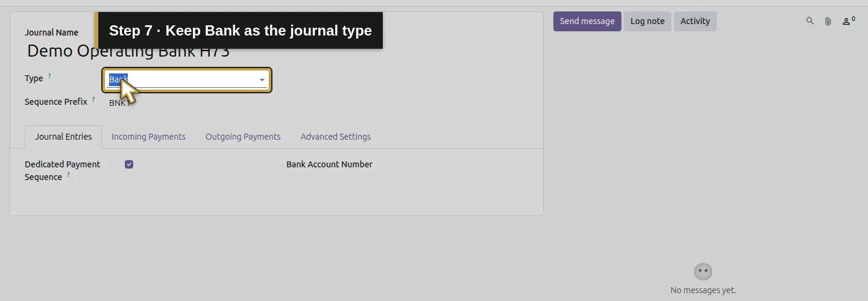The width and height of the screenshot is (868, 301).
Task: Show help for Dedicated Payment Sequence
Action: (x=68, y=175)
